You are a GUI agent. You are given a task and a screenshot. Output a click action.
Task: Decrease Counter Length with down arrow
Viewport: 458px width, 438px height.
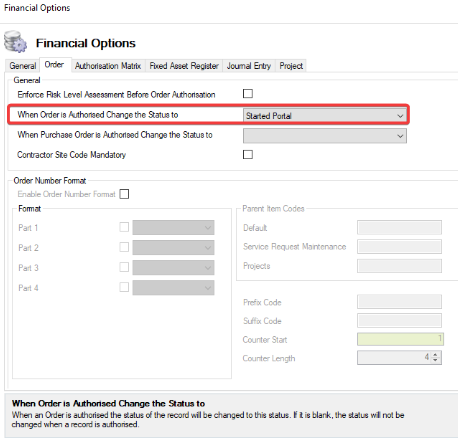click(x=435, y=361)
